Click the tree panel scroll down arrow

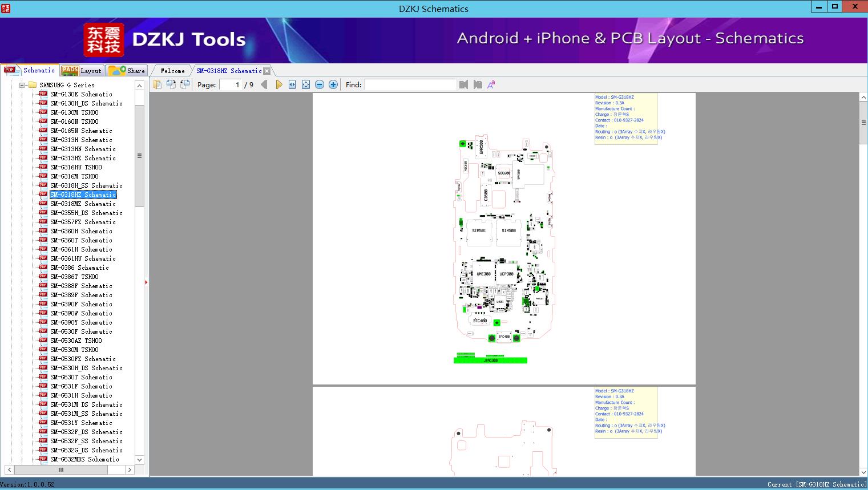[x=139, y=460]
